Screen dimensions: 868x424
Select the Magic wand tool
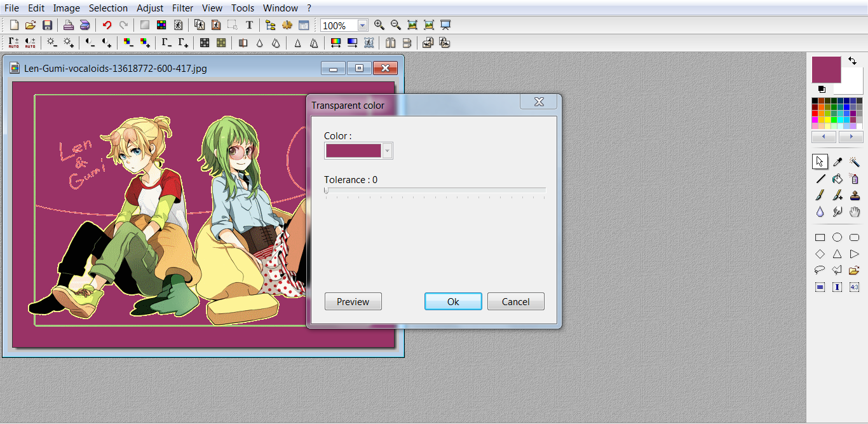click(x=855, y=162)
